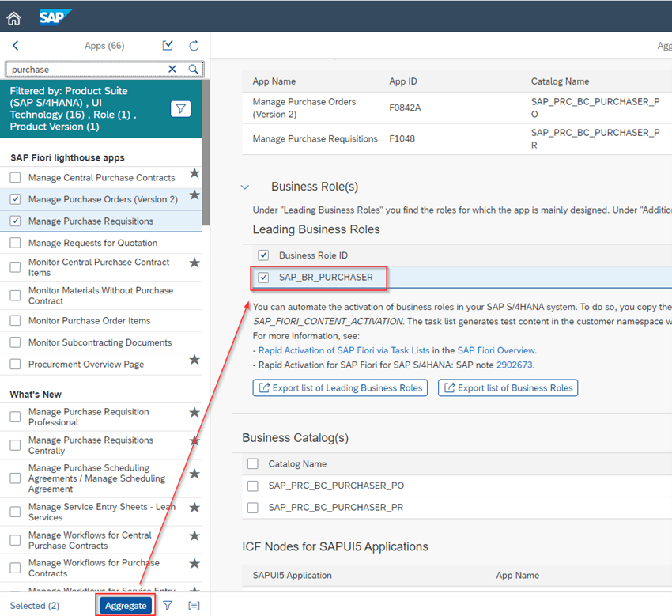Collapse the Business Role(s) section
The height and width of the screenshot is (616, 672).
pos(245,187)
